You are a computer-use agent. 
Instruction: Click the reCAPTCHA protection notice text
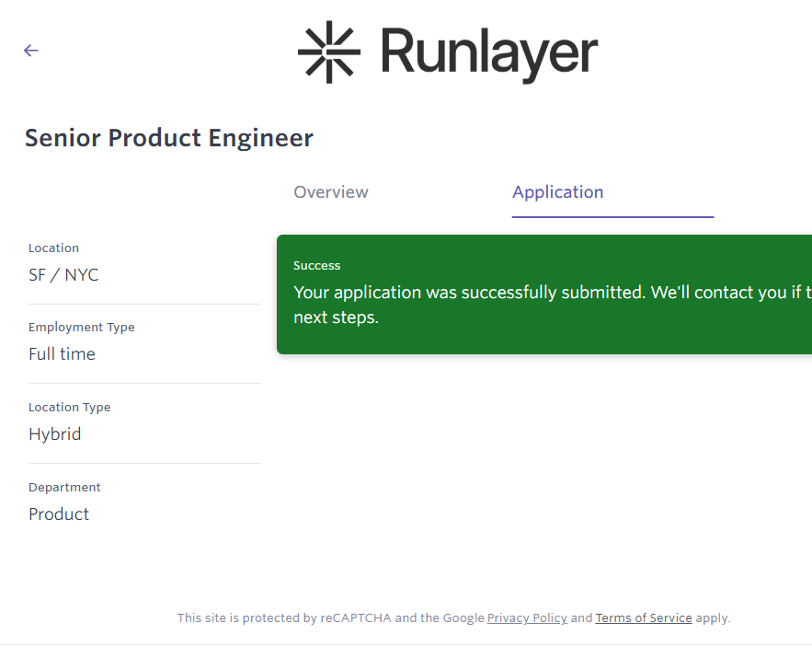pyautogui.click(x=329, y=618)
